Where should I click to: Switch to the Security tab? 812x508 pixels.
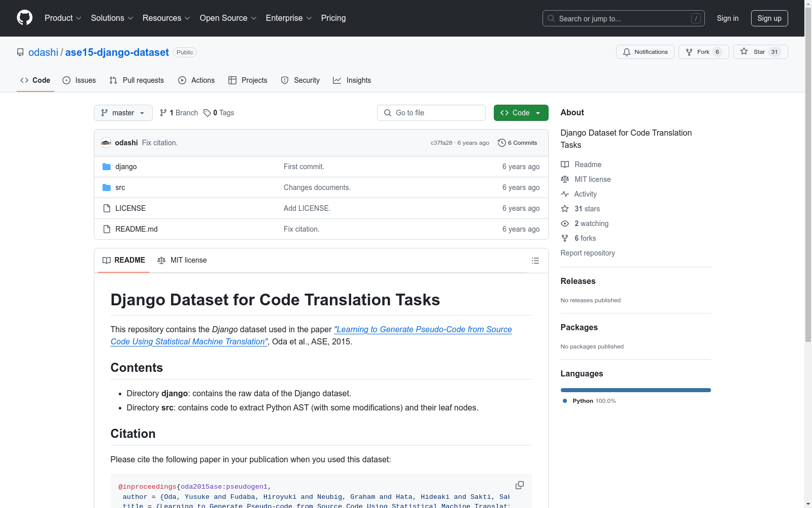click(300, 80)
